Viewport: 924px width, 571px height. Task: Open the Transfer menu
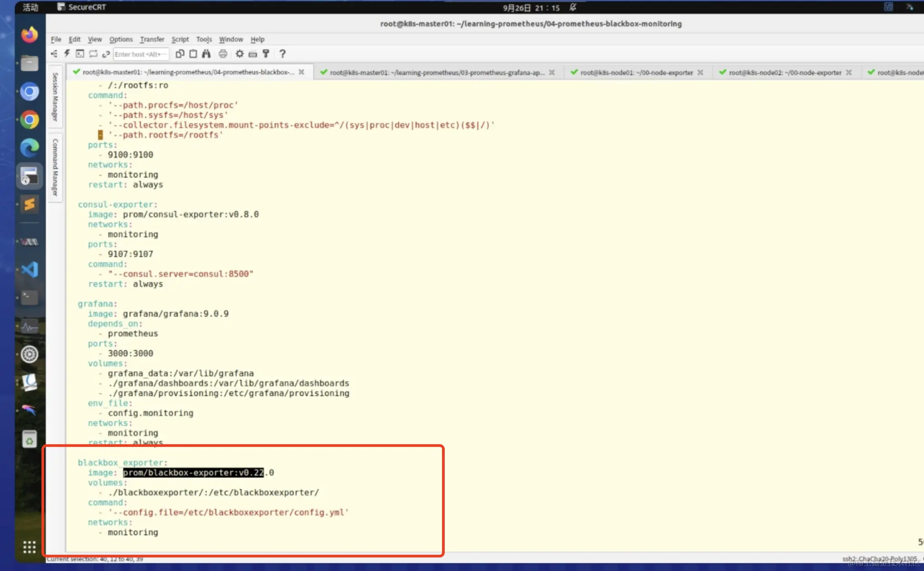coord(152,39)
